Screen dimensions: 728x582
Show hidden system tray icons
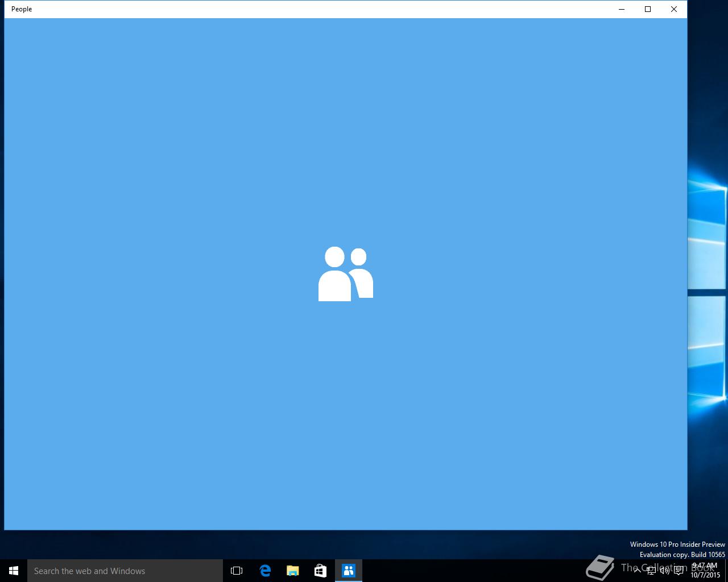638,571
